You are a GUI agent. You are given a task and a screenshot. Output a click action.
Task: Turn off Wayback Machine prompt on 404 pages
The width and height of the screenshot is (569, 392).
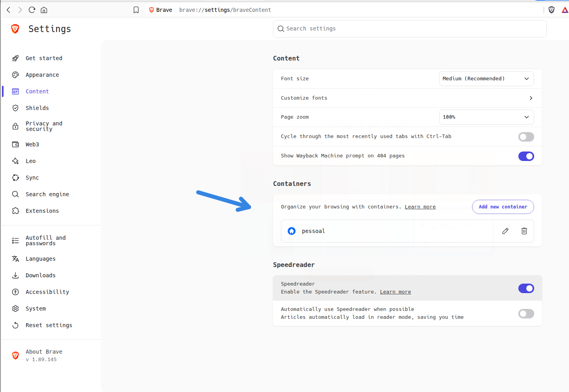pos(526,156)
